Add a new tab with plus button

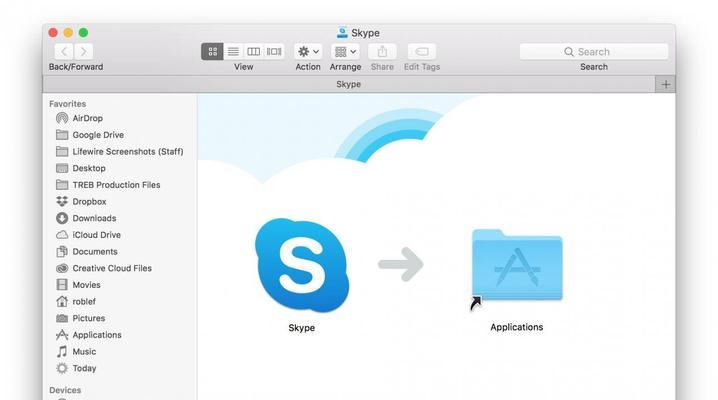[665, 84]
